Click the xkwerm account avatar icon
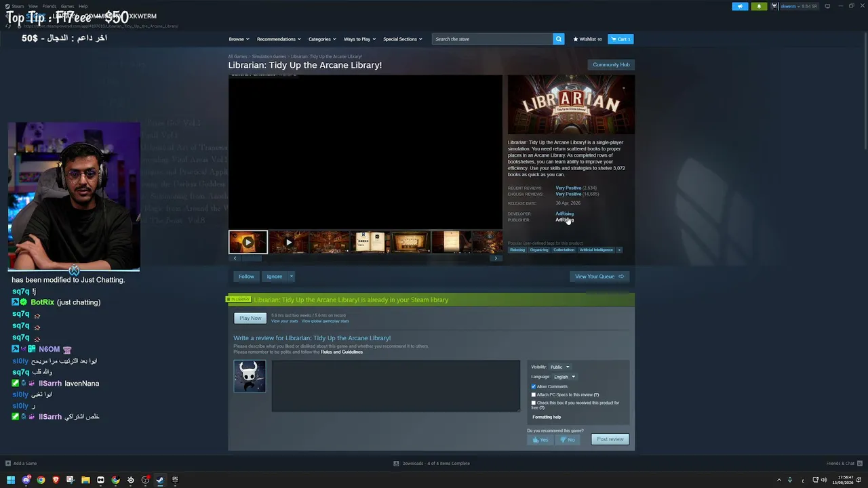Screen dimensions: 868x488 (774, 6)
